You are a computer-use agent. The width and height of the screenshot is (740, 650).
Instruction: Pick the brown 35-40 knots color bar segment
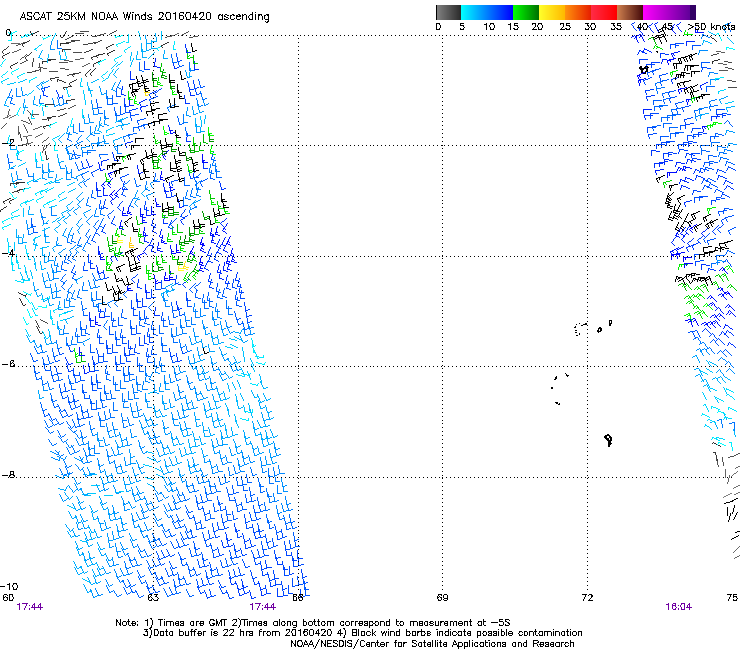pos(630,12)
